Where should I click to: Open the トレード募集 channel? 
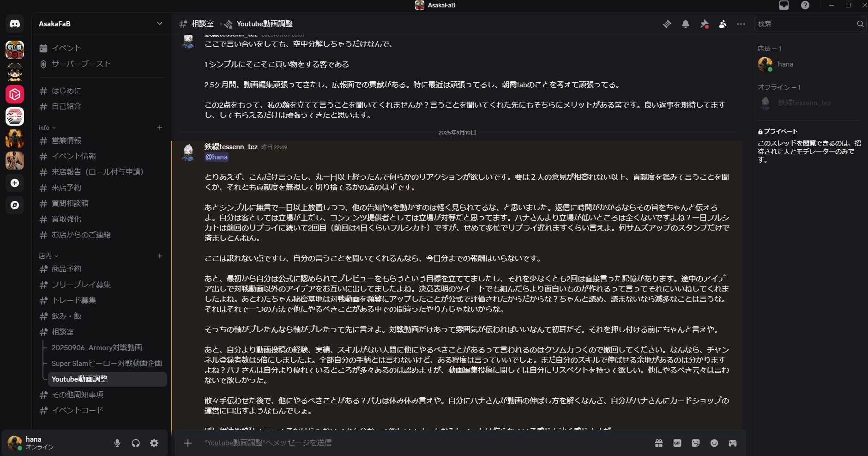(101, 300)
